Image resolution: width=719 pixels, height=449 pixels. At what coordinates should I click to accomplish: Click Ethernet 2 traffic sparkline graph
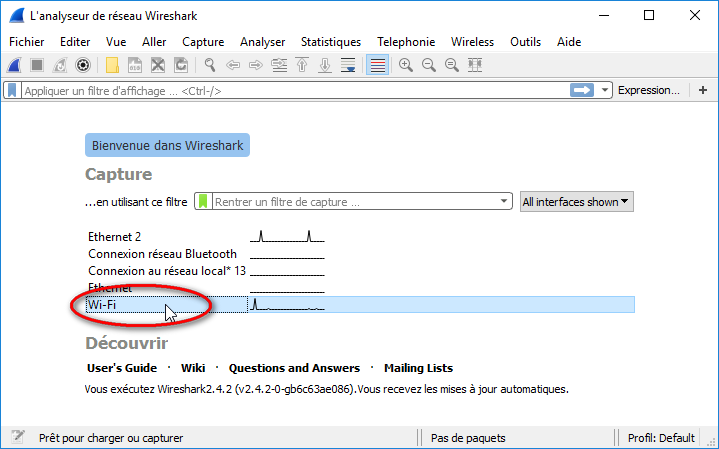click(x=287, y=237)
